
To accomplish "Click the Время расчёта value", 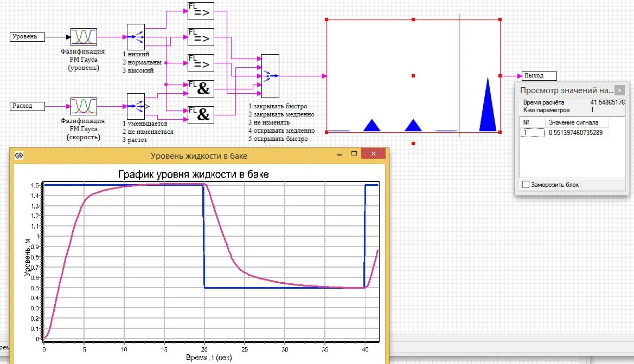I will coord(608,102).
